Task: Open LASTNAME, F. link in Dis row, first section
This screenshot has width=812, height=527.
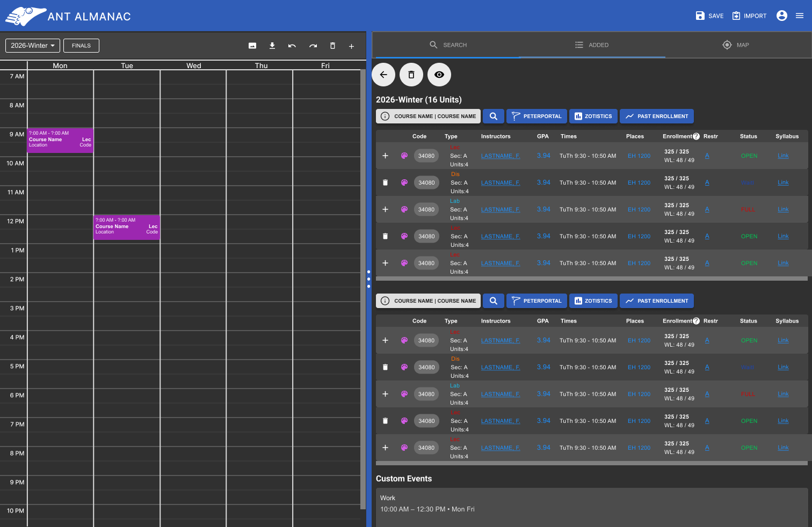Action: tap(501, 183)
